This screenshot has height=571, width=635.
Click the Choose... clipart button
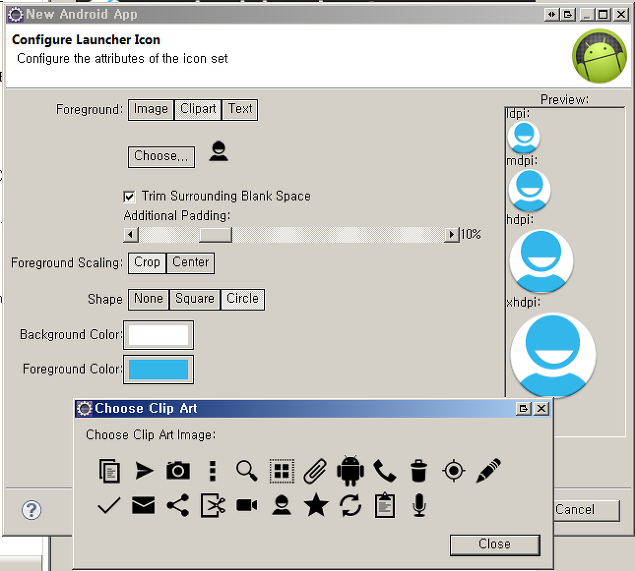[161, 157]
